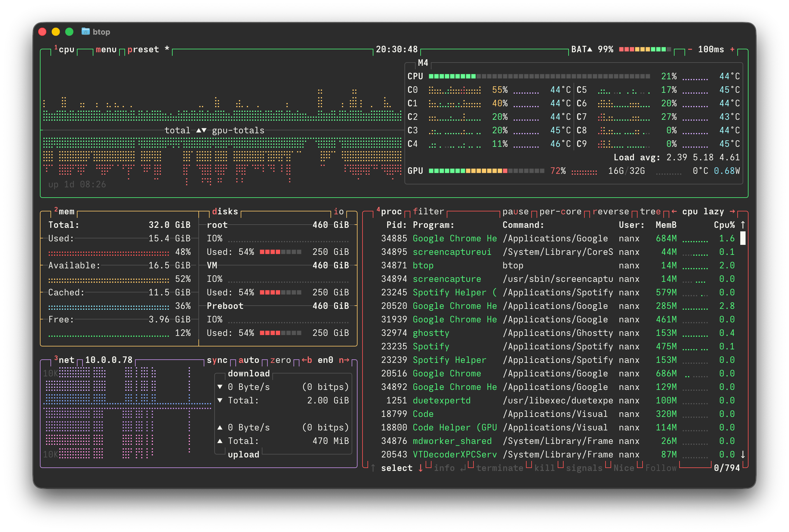The width and height of the screenshot is (789, 532).
Task: Click the Program column header
Action: pyautogui.click(x=434, y=225)
